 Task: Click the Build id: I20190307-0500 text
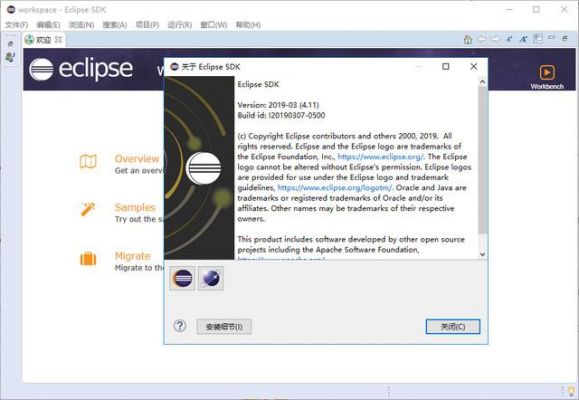(x=281, y=115)
